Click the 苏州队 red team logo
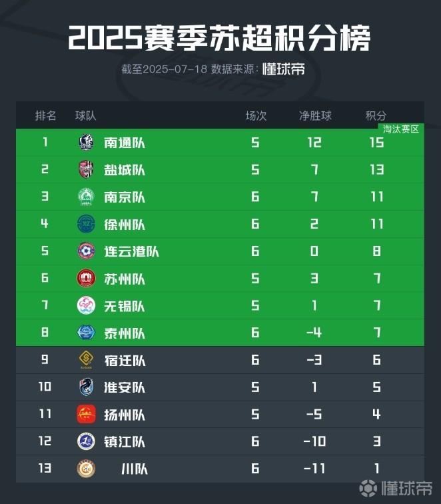This screenshot has width=441, height=504. 86,278
